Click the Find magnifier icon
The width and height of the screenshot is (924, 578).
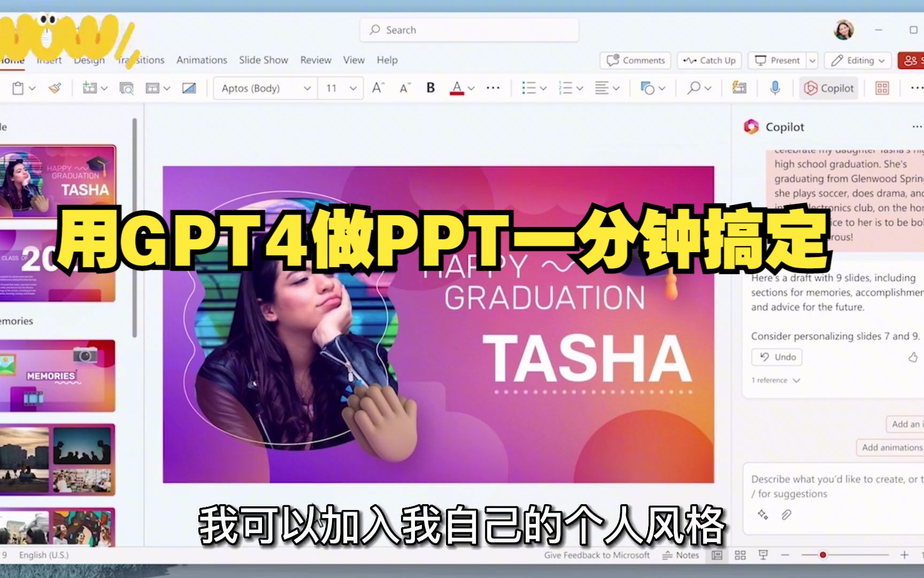694,88
